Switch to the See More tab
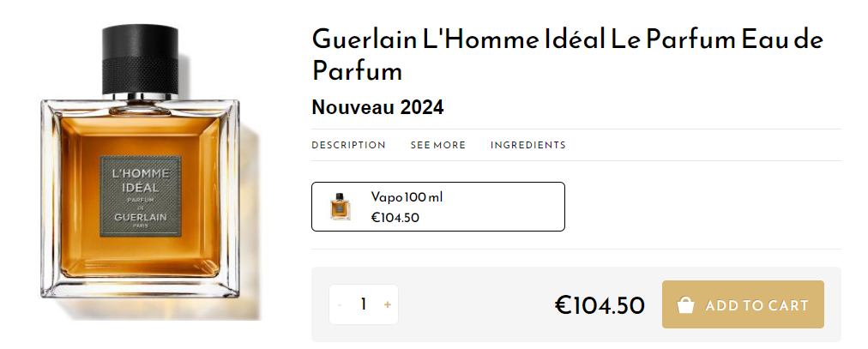Screen dimensions: 868x349 [x=437, y=145]
